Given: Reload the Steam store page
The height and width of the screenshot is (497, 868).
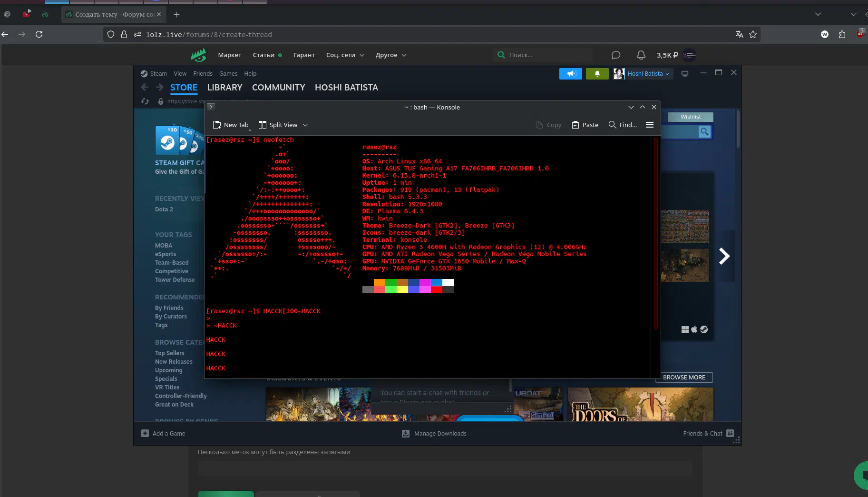Looking at the screenshot, I should [145, 101].
